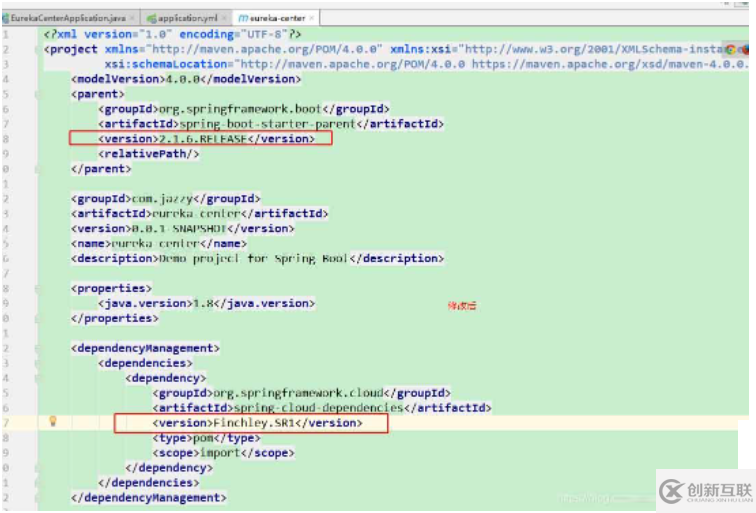Click artifactId eureka-center line
756x513 pixels.
click(199, 214)
